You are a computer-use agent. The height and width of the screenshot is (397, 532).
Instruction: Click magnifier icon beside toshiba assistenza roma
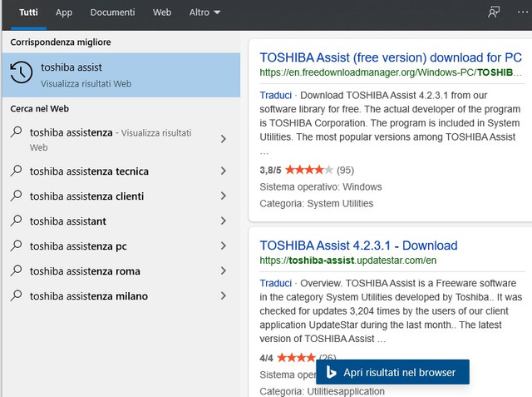[x=16, y=271]
